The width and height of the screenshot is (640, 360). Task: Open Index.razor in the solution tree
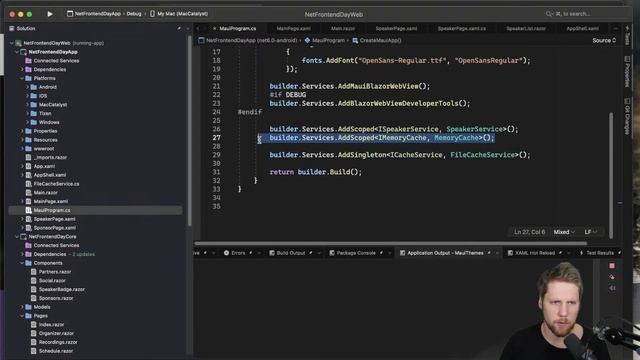[x=51, y=324]
